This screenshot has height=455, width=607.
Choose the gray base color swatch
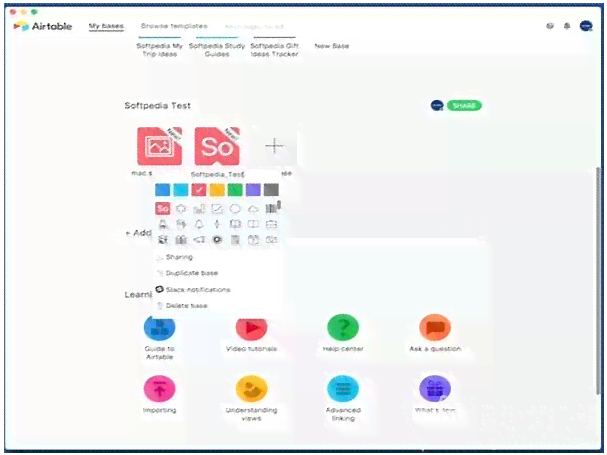pos(271,190)
